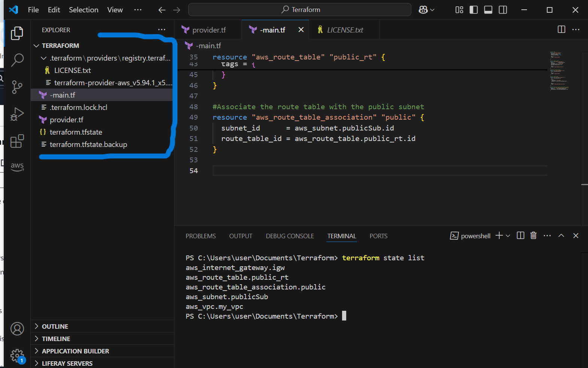Image resolution: width=588 pixels, height=368 pixels.
Task: Open terraform.tfstate file
Action: pyautogui.click(x=102, y=132)
